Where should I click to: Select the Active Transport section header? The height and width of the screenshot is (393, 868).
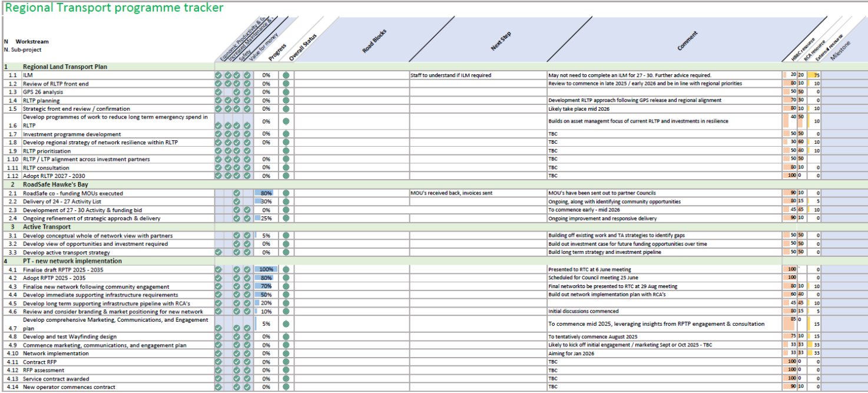click(47, 227)
